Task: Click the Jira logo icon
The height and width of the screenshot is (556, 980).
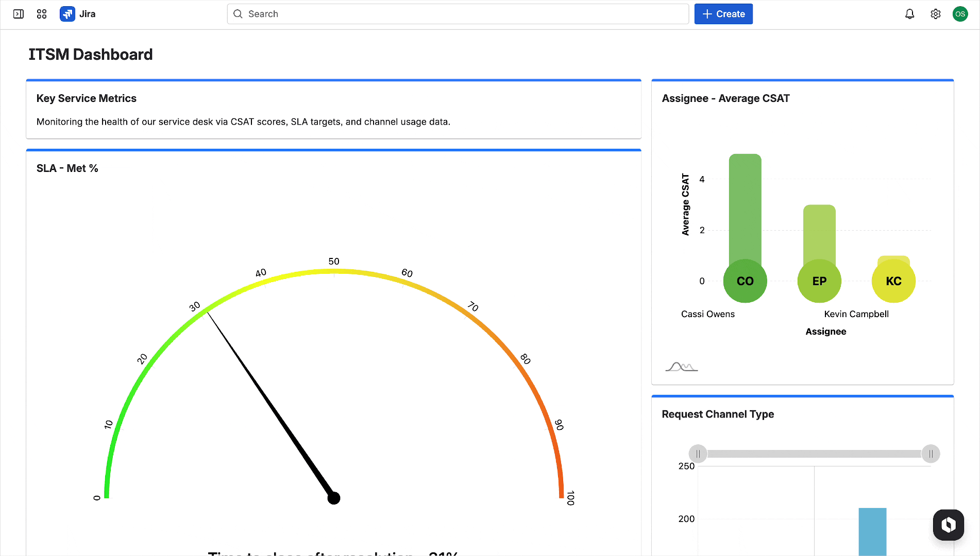Action: [67, 14]
